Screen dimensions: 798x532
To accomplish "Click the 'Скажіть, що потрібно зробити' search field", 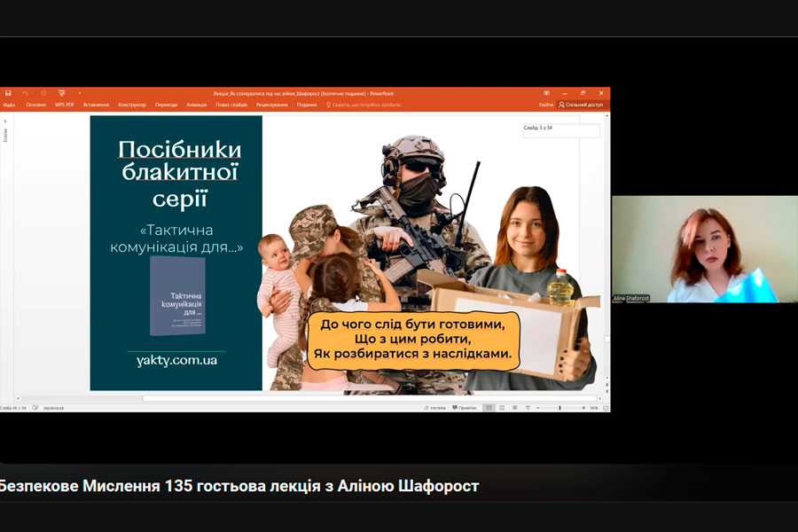I will (364, 105).
